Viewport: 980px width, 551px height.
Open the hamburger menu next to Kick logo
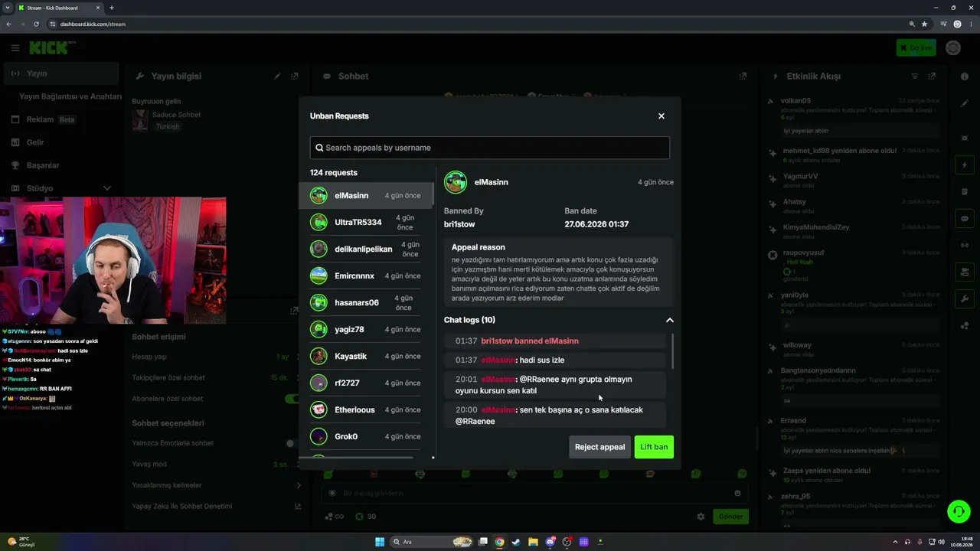(x=15, y=47)
